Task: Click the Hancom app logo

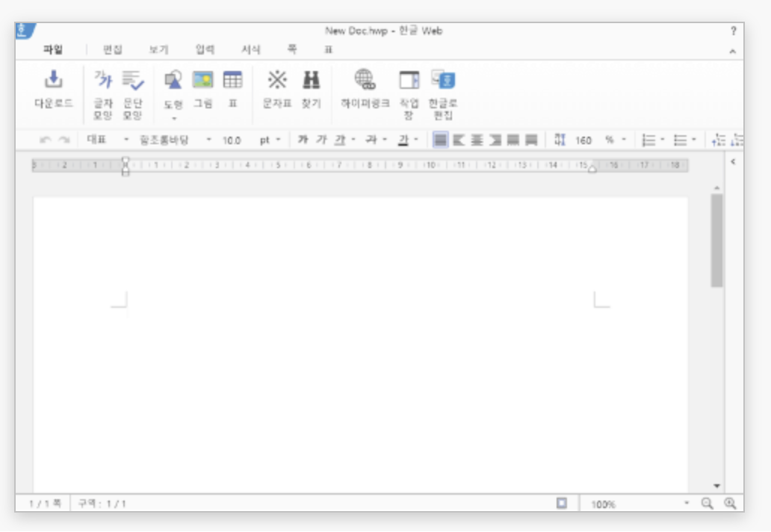Action: 25,31
